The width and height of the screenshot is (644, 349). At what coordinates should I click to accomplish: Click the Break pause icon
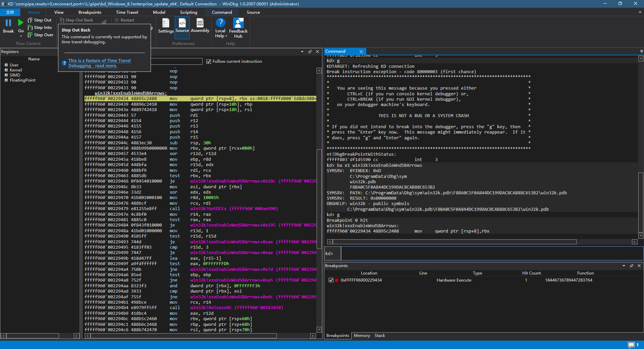pyautogui.click(x=8, y=23)
